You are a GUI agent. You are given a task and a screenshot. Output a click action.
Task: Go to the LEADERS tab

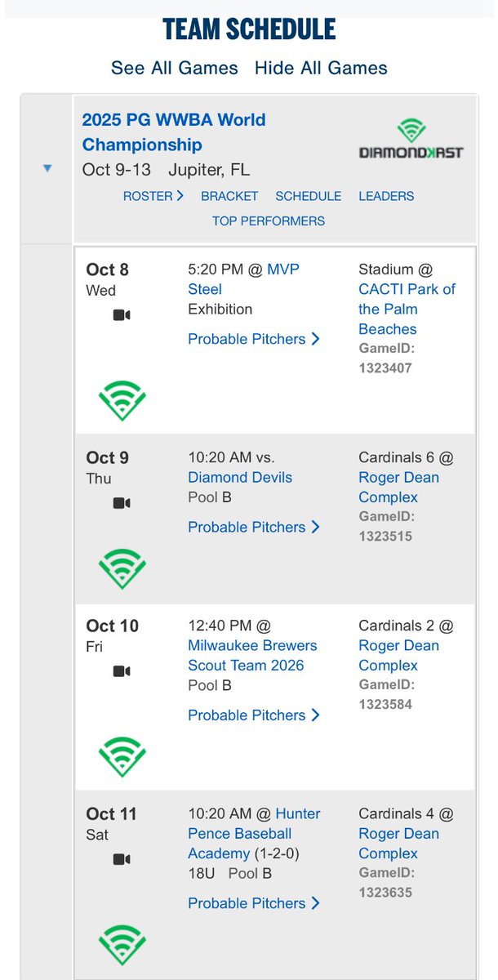pyautogui.click(x=386, y=196)
